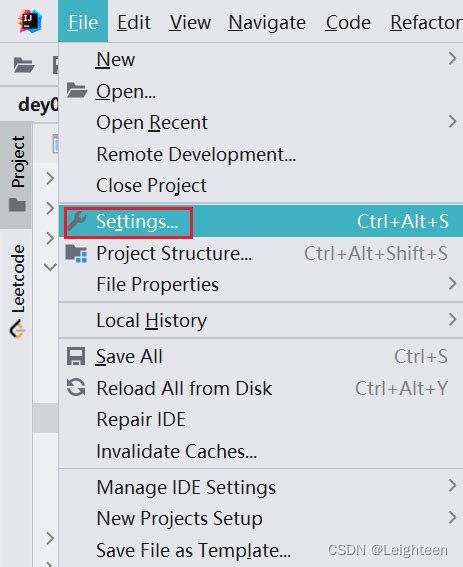Click the Reload All from Disk arrows icon
This screenshot has width=463, height=567.
click(76, 388)
